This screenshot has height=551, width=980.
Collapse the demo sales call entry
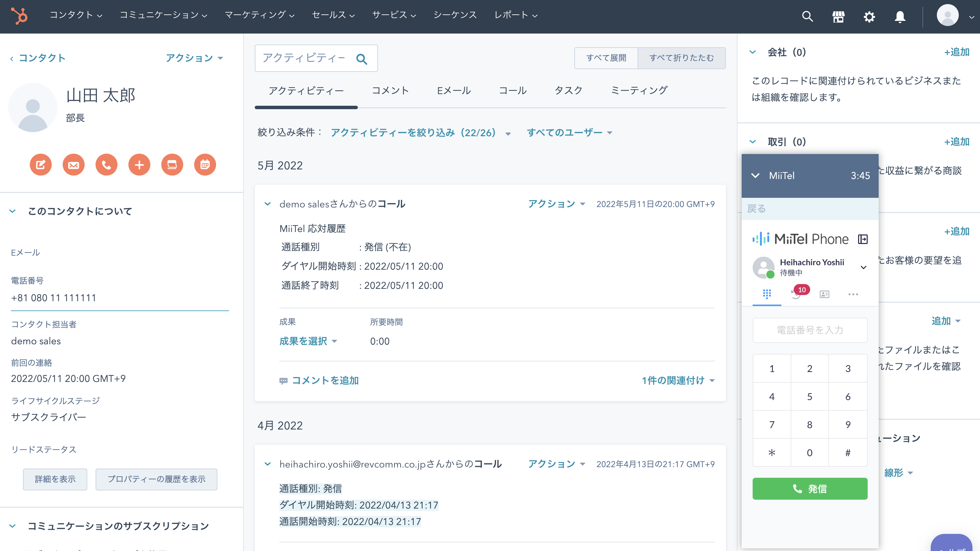pos(267,204)
